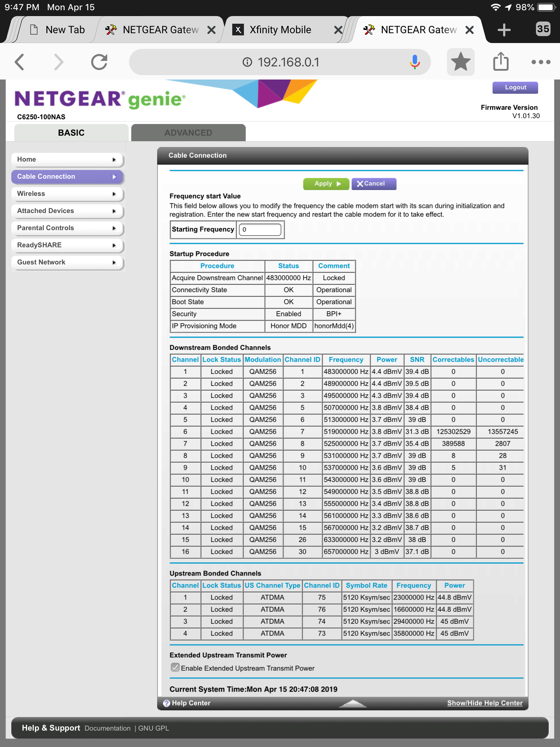
Task: Select the 35800000 Hz upstream frequency
Action: [x=414, y=634]
